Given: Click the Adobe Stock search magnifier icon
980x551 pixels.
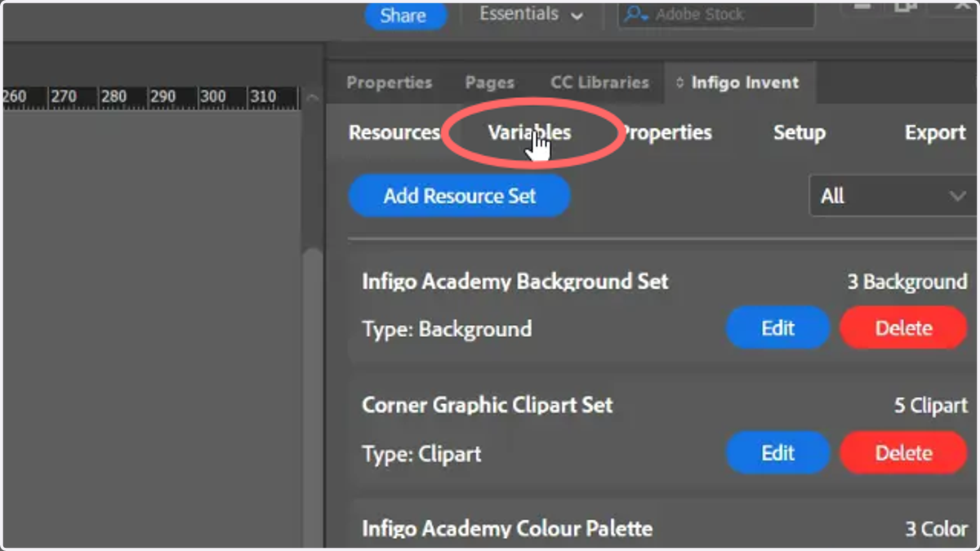Looking at the screenshot, I should [x=635, y=15].
